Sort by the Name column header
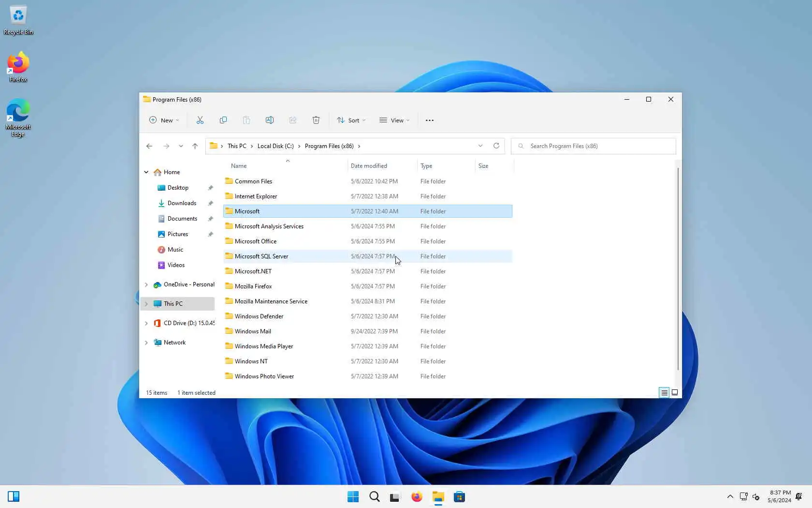 click(x=285, y=166)
